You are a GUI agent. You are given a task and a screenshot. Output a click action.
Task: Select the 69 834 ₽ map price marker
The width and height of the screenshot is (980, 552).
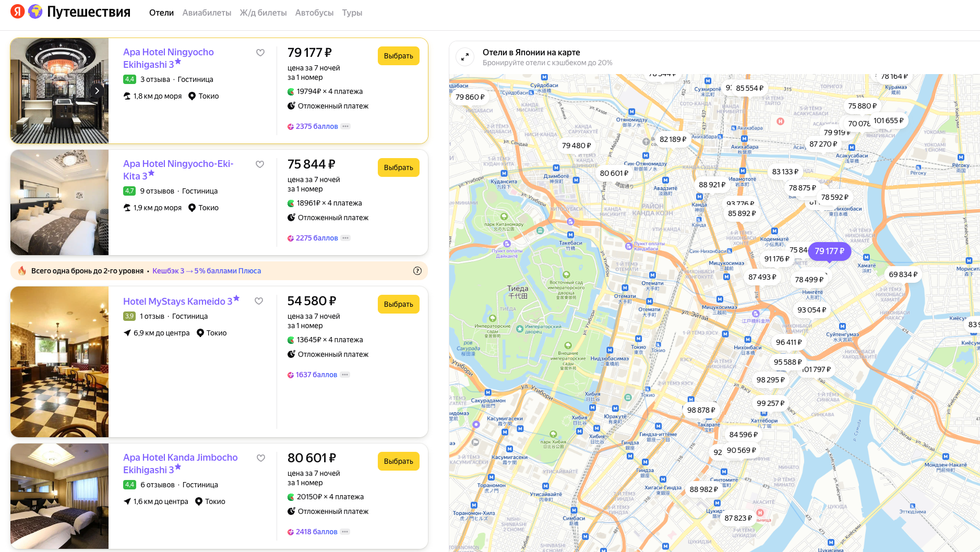coord(903,274)
